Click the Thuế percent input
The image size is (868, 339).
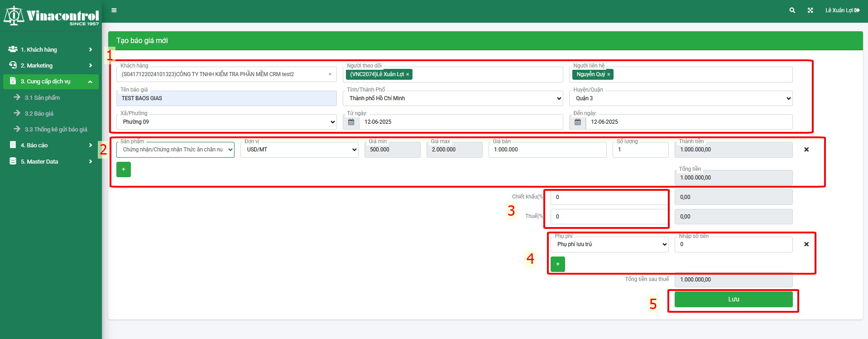(609, 217)
